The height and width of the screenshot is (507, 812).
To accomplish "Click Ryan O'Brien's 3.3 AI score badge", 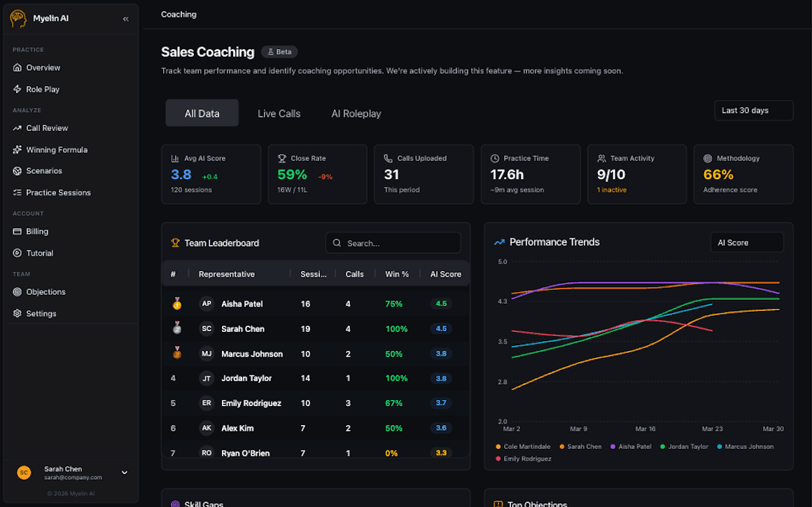I will pyautogui.click(x=441, y=452).
